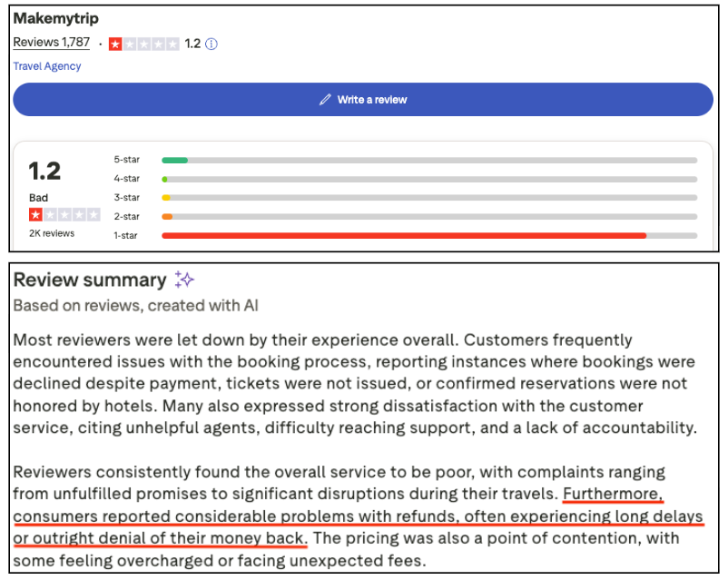
Task: Click the pencil icon on Write a review
Action: pos(325,100)
